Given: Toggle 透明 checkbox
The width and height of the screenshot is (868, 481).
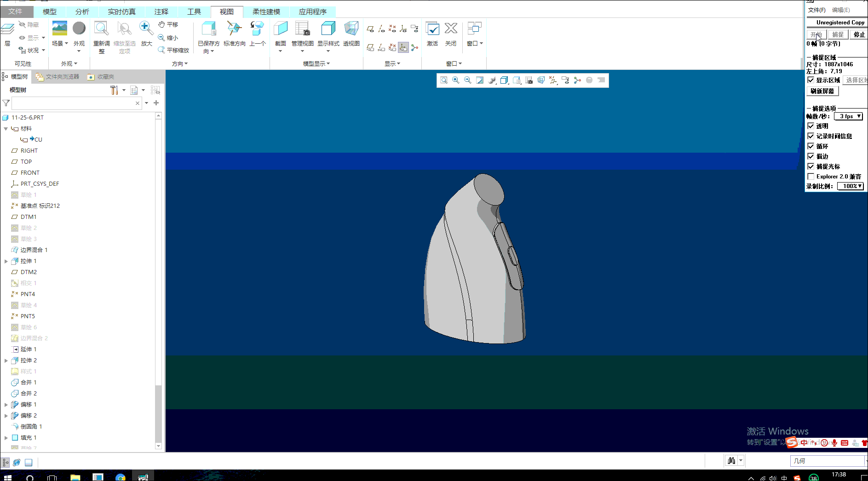Looking at the screenshot, I should click(x=811, y=126).
